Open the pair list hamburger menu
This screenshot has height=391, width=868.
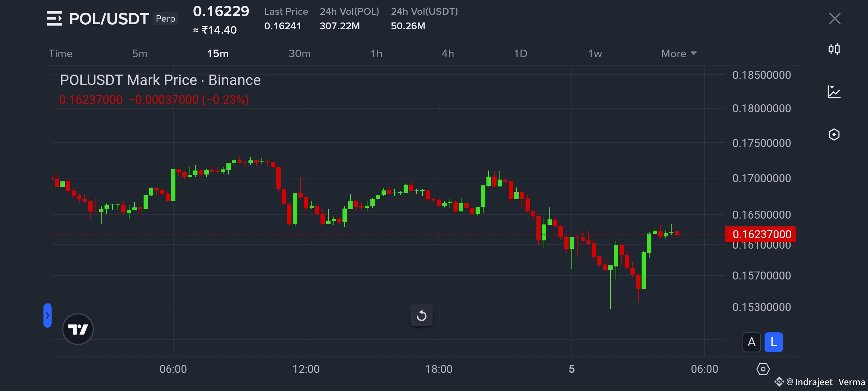coord(54,18)
